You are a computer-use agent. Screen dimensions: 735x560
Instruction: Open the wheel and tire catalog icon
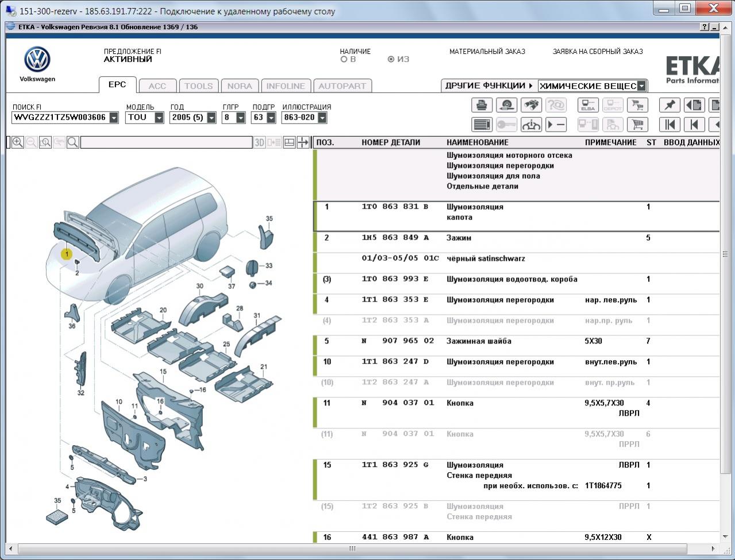click(507, 105)
